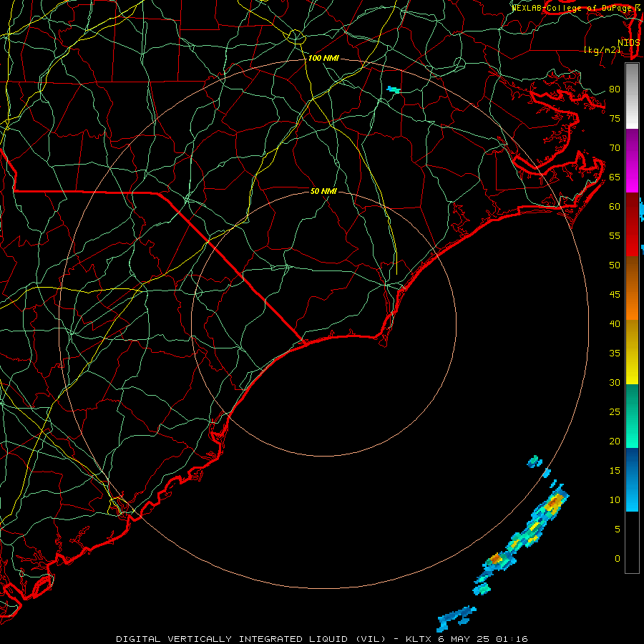Click the KLTX station identifier in the caption

coord(419,639)
